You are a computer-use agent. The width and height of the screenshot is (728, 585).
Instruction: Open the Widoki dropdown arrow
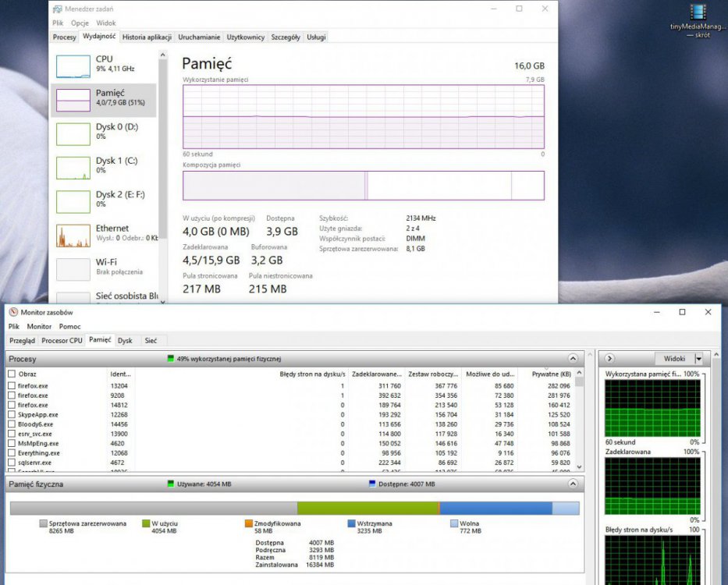[x=698, y=359]
